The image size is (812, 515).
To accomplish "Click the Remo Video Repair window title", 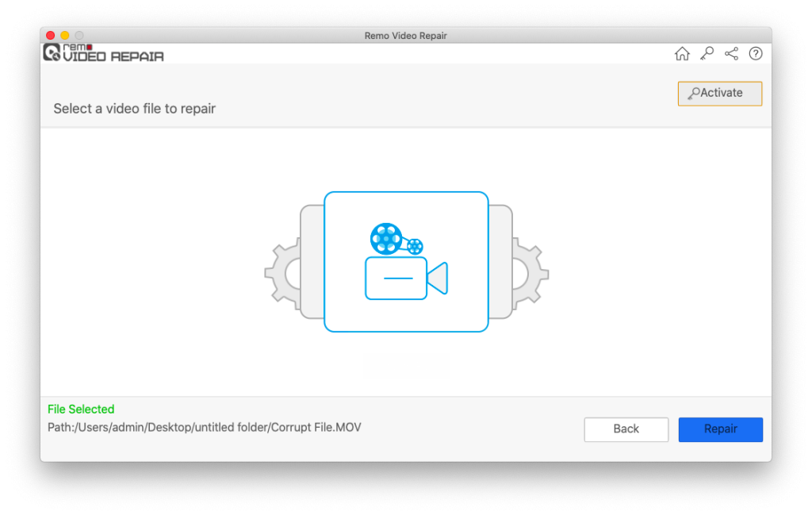I will (405, 36).
